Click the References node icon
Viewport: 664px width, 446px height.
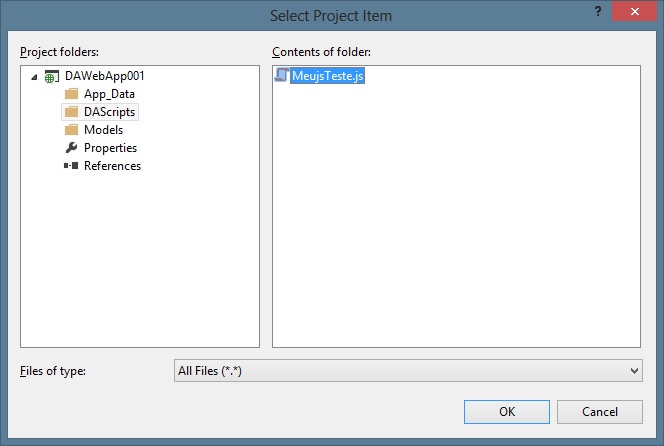click(71, 166)
